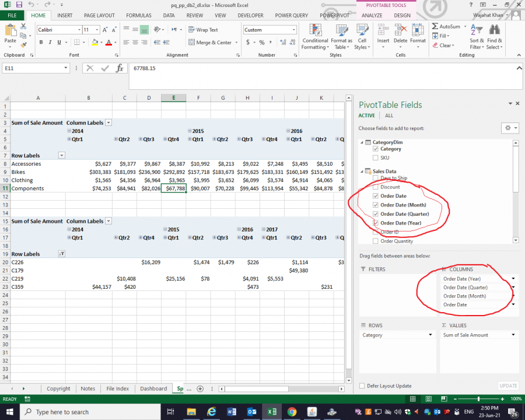Toggle Italic formatting
Screen dimensions: 525x420
pos(50,42)
